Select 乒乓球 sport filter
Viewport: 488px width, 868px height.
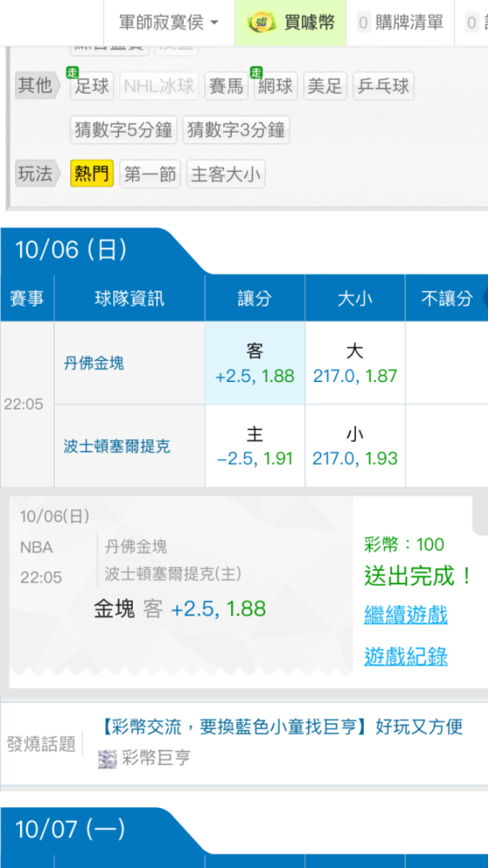pyautogui.click(x=383, y=86)
